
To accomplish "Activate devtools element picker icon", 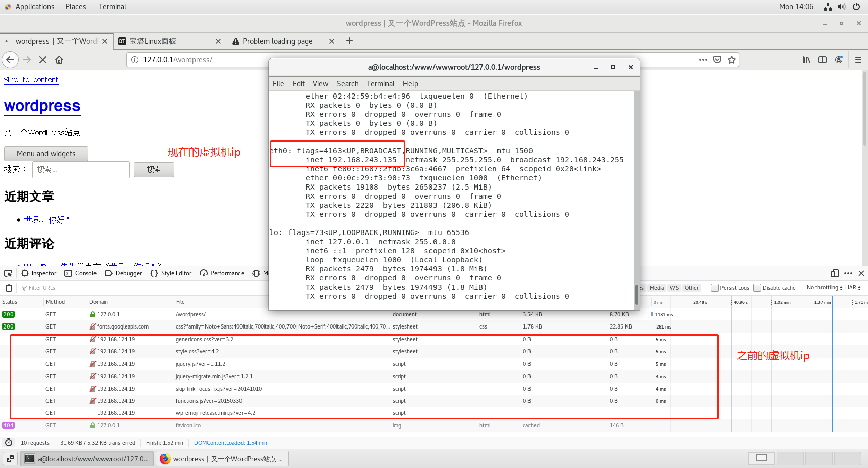I will (x=8, y=273).
